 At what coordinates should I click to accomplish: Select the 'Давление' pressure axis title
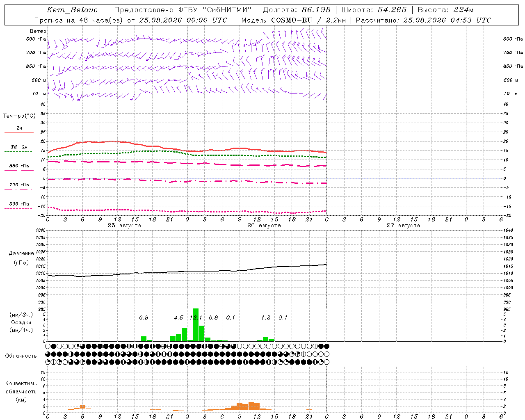21,253
